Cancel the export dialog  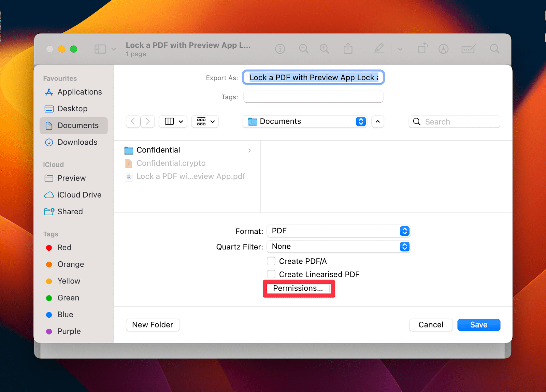(x=431, y=325)
